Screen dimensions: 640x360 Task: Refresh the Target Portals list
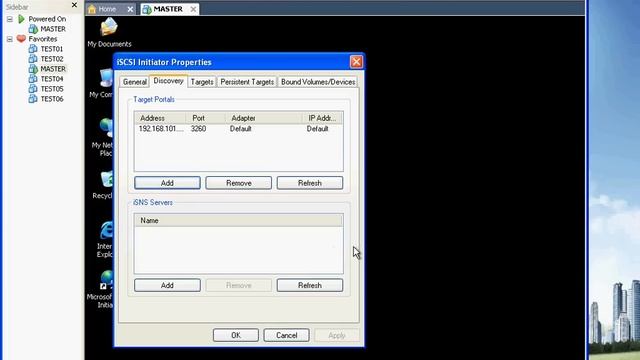pyautogui.click(x=310, y=183)
